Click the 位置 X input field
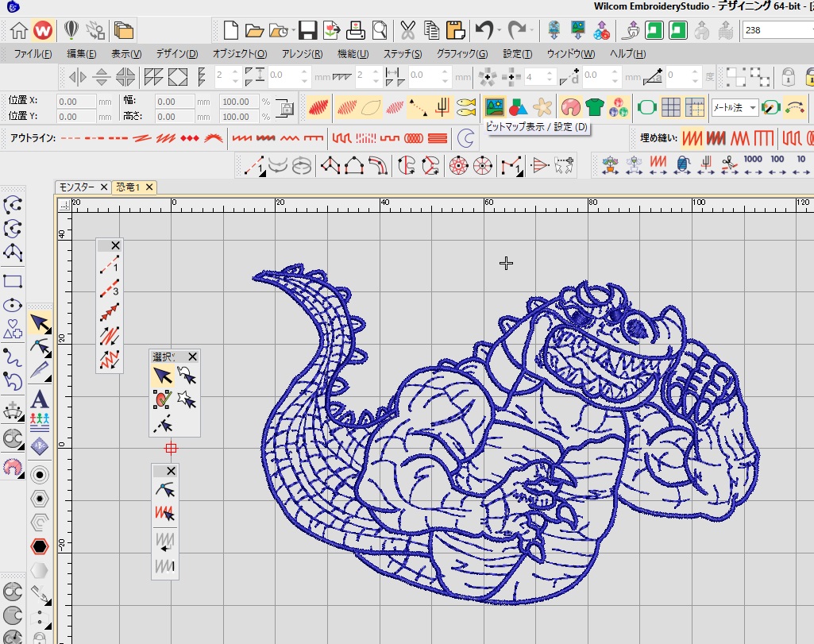This screenshot has width=814, height=644. (x=75, y=102)
